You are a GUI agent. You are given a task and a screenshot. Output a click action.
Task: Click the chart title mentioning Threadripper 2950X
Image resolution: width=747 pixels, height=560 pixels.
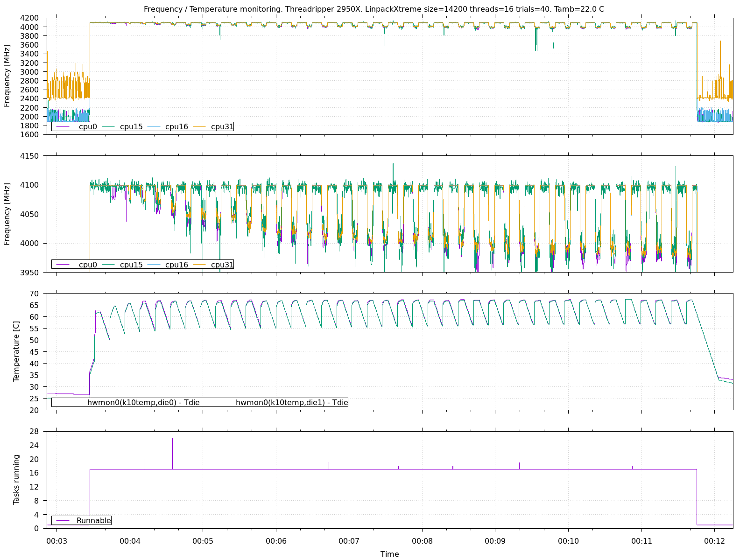click(x=373, y=9)
